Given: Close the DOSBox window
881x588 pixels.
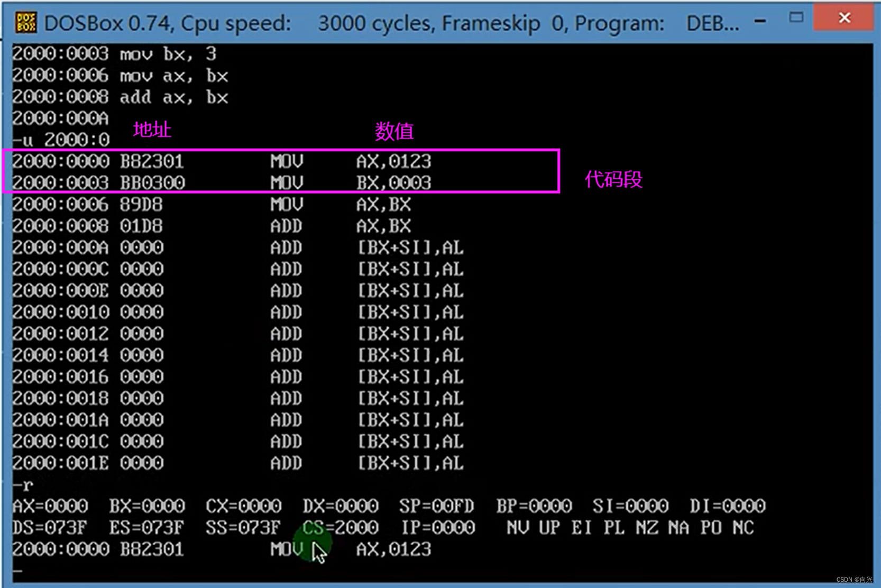Looking at the screenshot, I should [844, 18].
